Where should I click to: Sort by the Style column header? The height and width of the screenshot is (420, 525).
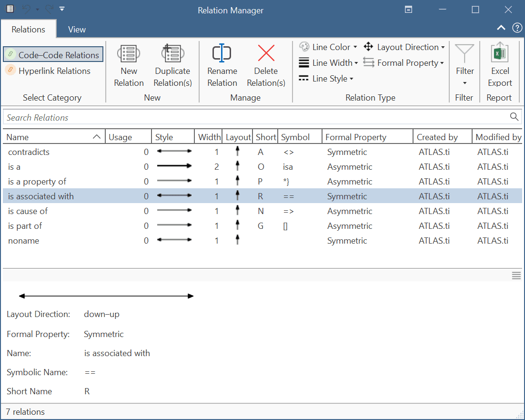pos(173,137)
